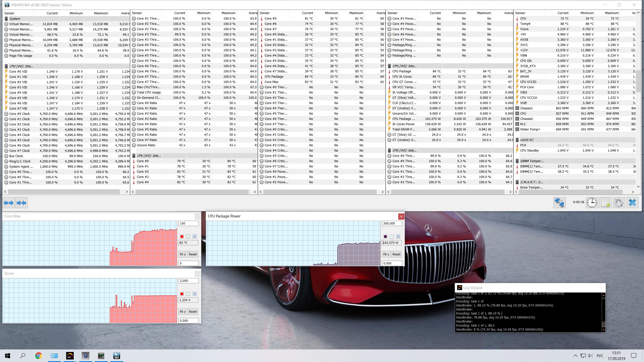Click dark purple swatch in CPU Package Power graph
This screenshot has width=644, height=362.
[385, 237]
